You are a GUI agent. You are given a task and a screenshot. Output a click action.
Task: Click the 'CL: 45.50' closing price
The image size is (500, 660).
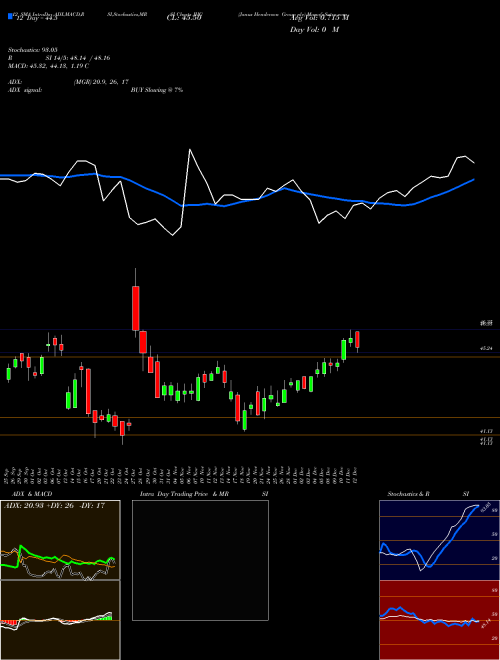click(x=184, y=18)
